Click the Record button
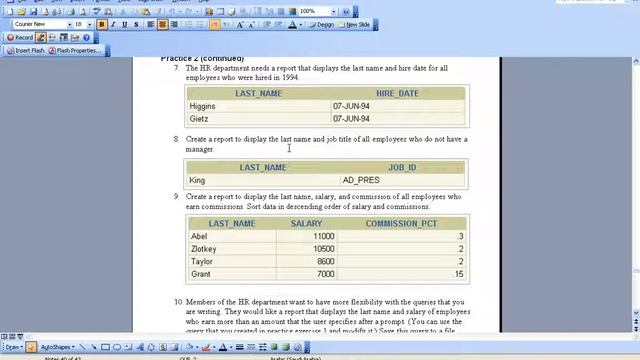 (20, 38)
